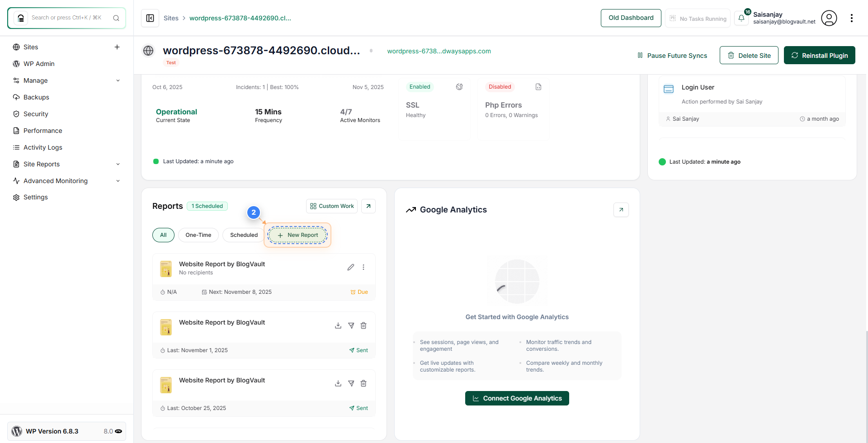Filter reports by Scheduled

pos(244,235)
